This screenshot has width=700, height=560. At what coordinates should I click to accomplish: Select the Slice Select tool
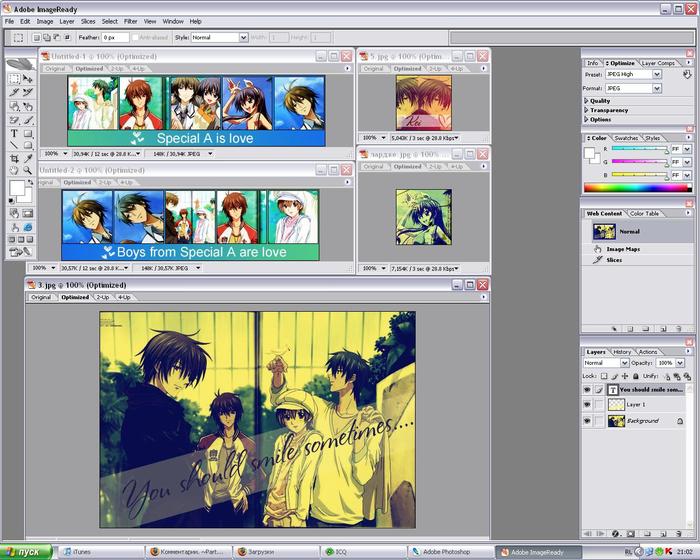(27, 92)
